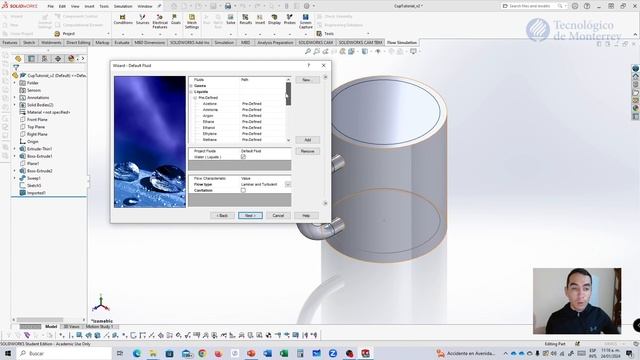Open Mesh Settings in the ribbon
Screen dimensions: 640x360
pyautogui.click(x=192, y=21)
